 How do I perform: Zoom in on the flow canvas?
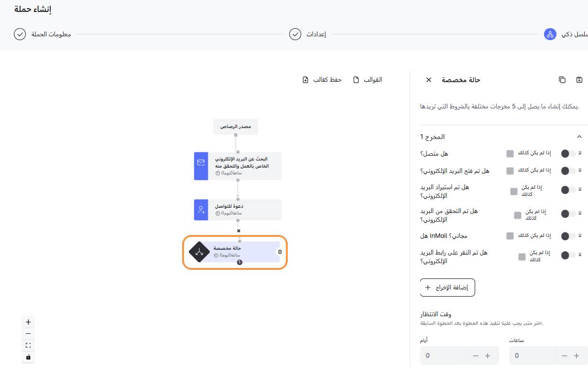coord(28,322)
